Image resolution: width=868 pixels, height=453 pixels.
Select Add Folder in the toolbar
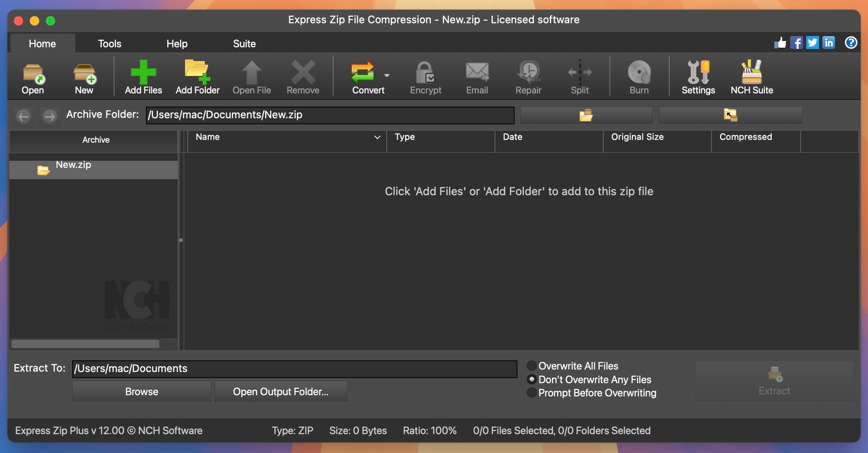click(x=197, y=77)
